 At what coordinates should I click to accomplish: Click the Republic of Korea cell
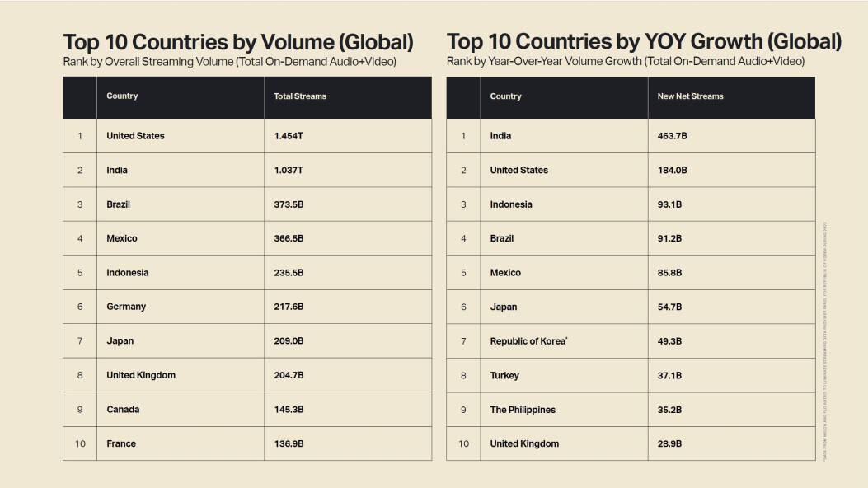(528, 341)
